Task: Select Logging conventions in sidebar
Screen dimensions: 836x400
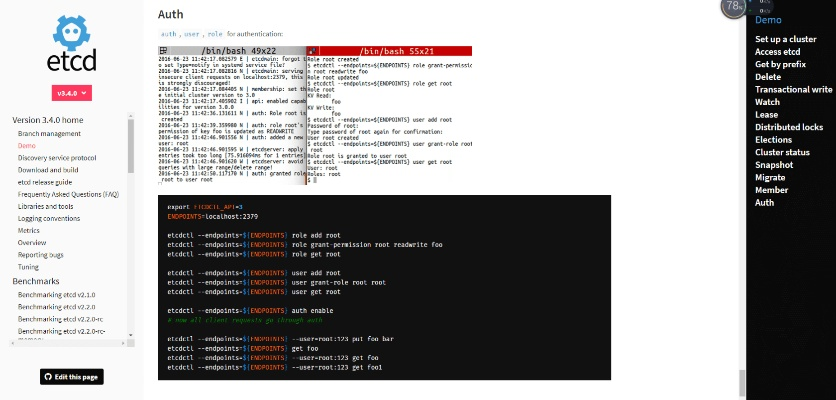Action: coord(49,218)
